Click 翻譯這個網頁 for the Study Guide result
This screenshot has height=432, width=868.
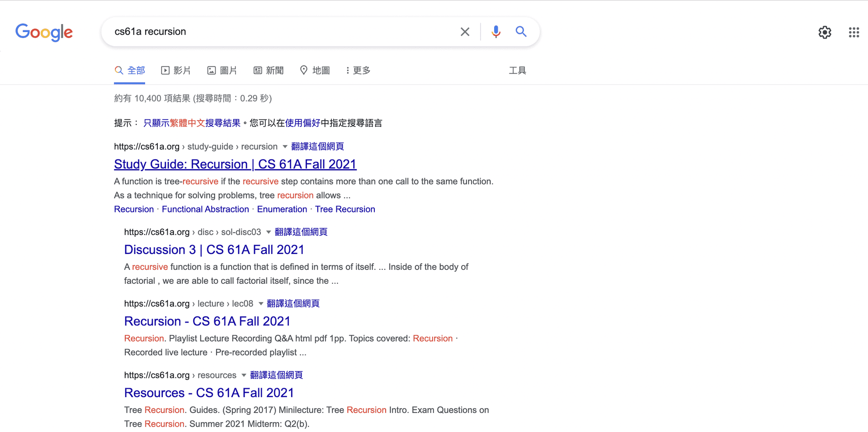tap(317, 146)
